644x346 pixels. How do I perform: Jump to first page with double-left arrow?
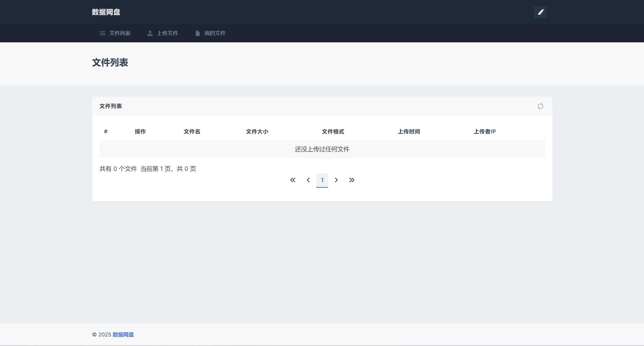tap(293, 180)
